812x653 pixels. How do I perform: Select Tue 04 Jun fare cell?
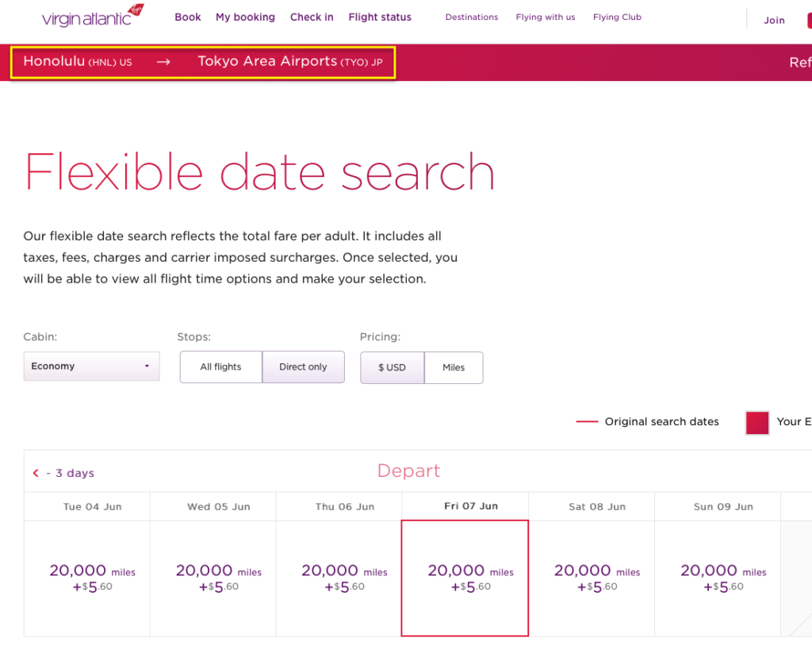click(87, 578)
